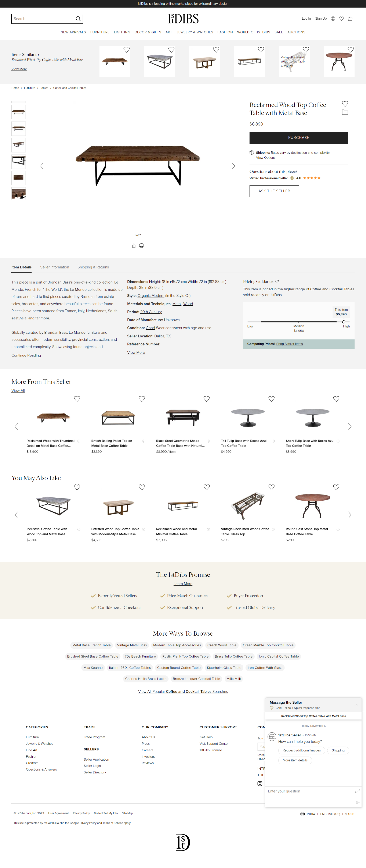The width and height of the screenshot is (366, 868).
Task: Show next product image arrow
Action: tap(233, 166)
